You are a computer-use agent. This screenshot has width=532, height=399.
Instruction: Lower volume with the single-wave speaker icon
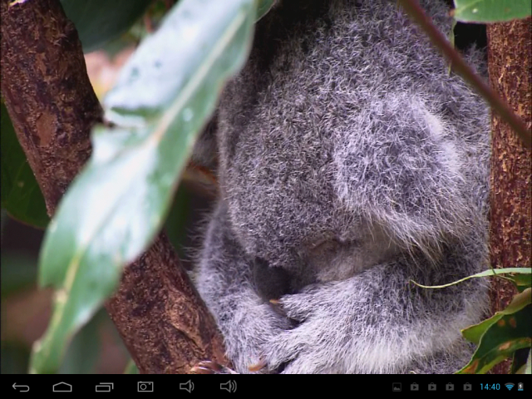pyautogui.click(x=186, y=387)
